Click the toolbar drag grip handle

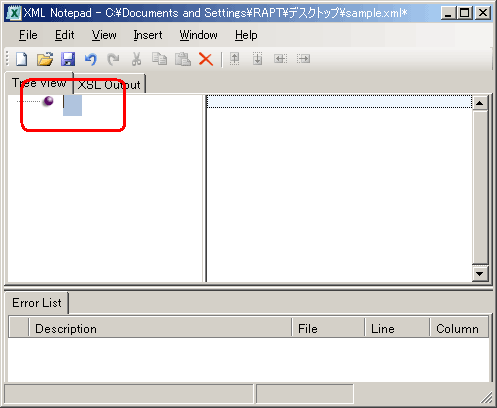[8, 59]
